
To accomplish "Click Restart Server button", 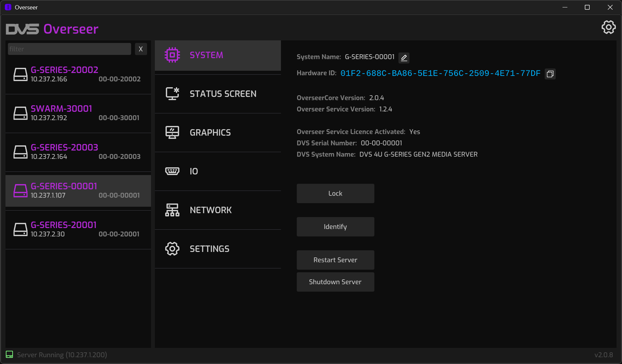I will 335,260.
